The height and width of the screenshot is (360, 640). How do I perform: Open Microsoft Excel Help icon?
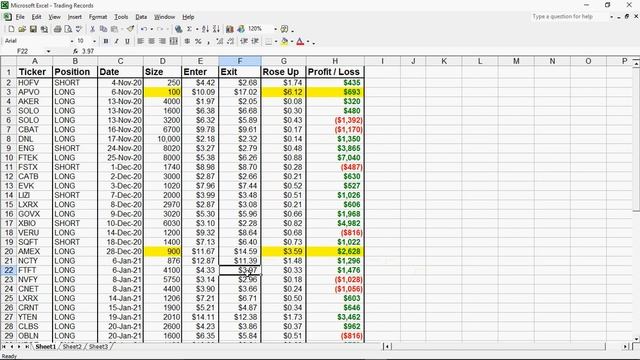coord(284,29)
